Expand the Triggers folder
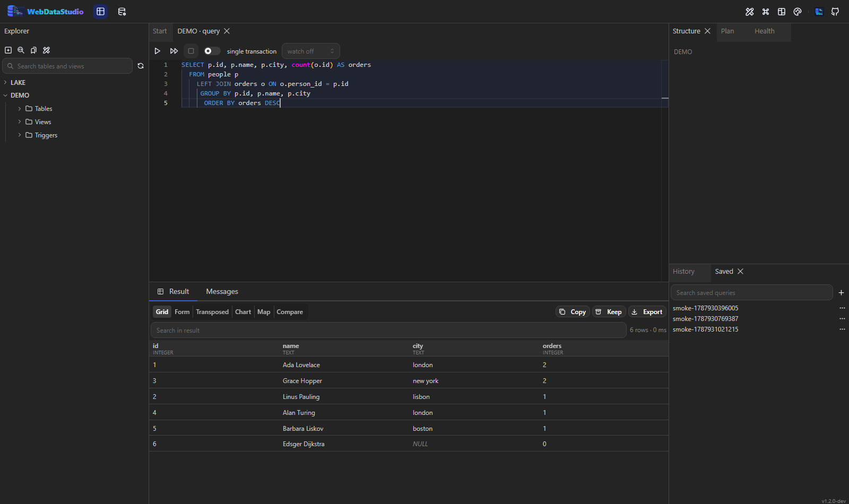 click(x=20, y=135)
